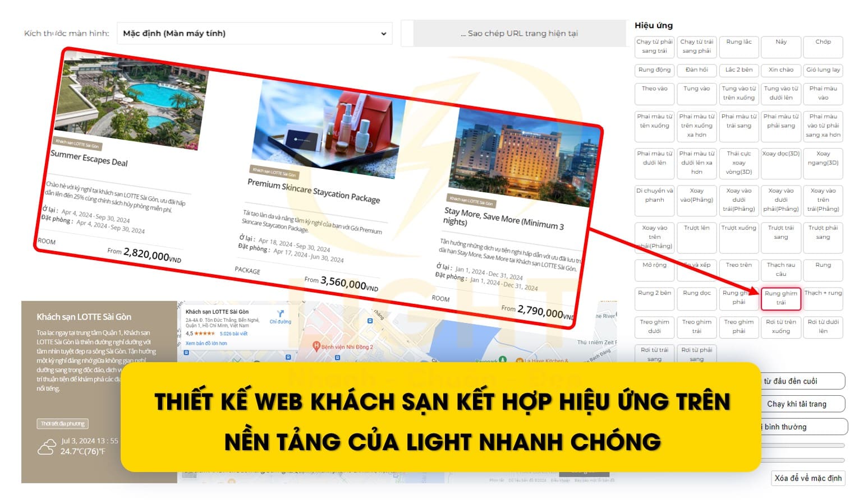Open 'Xem bản đồ lớn hơn' map link
Image resolution: width=859 pixels, height=504 pixels.
tap(206, 343)
